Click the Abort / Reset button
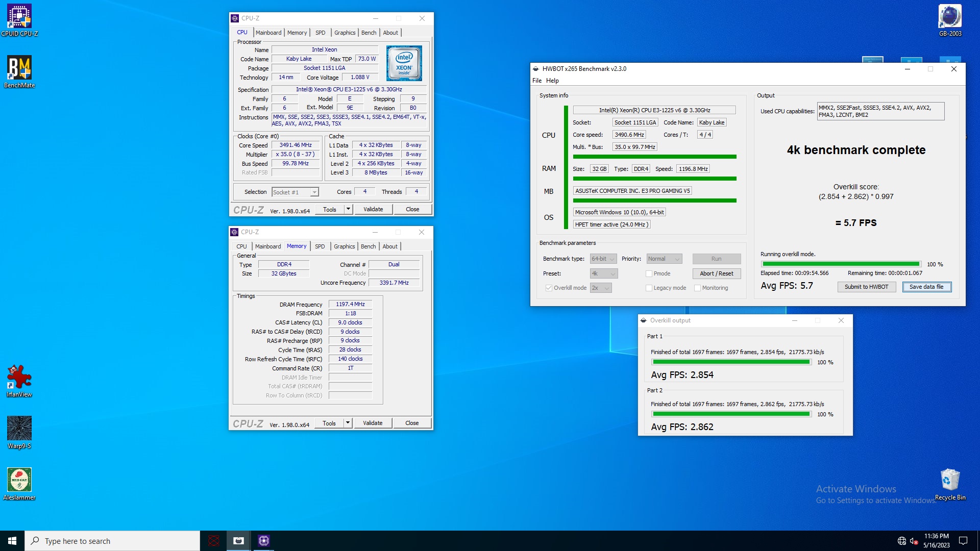 point(717,274)
